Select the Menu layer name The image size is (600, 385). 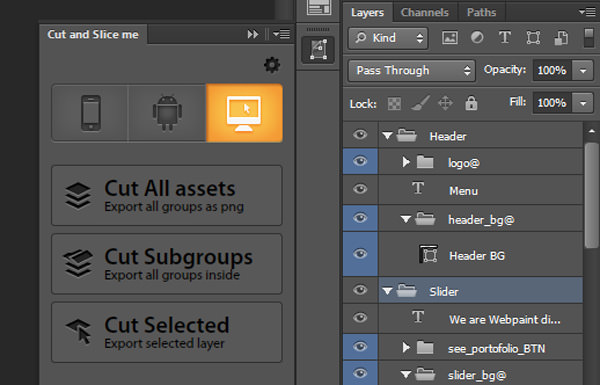(x=463, y=191)
